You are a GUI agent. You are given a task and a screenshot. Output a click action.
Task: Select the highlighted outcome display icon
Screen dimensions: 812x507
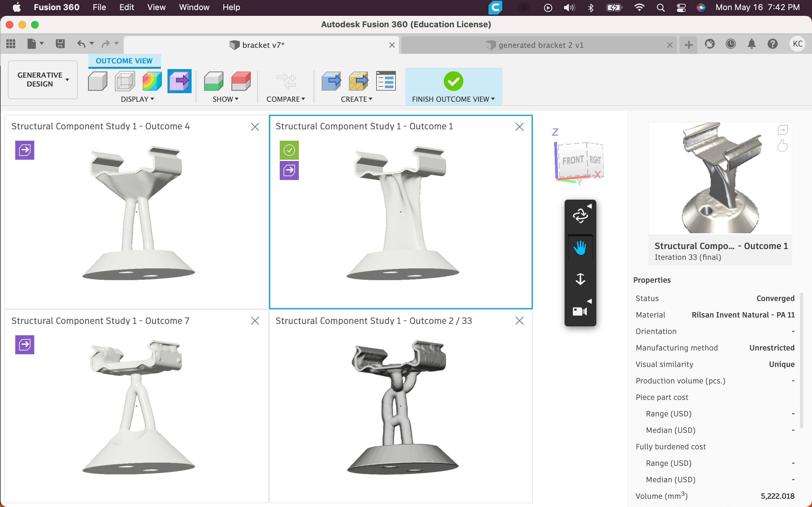click(x=180, y=81)
